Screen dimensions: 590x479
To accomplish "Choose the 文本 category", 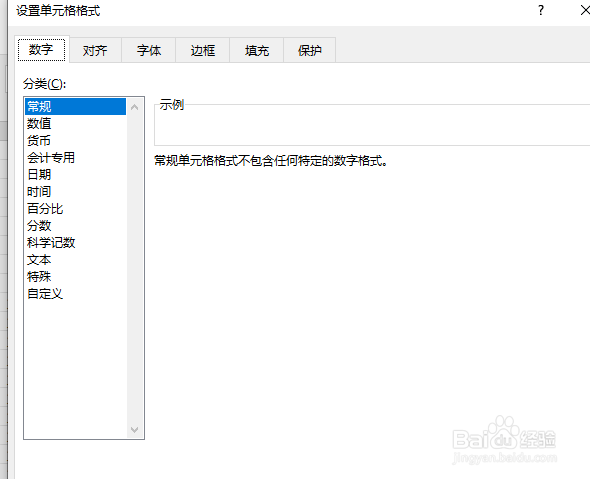I will 75,260.
